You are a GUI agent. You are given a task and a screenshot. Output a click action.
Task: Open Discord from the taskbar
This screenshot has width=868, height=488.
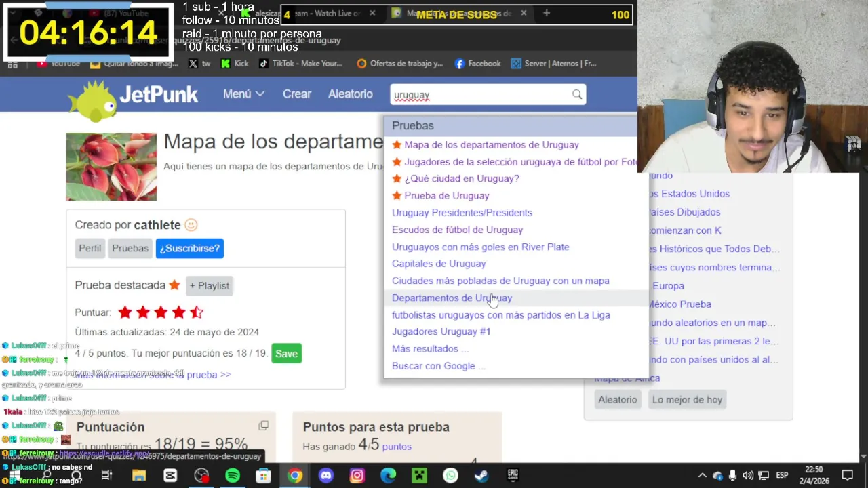point(326,476)
